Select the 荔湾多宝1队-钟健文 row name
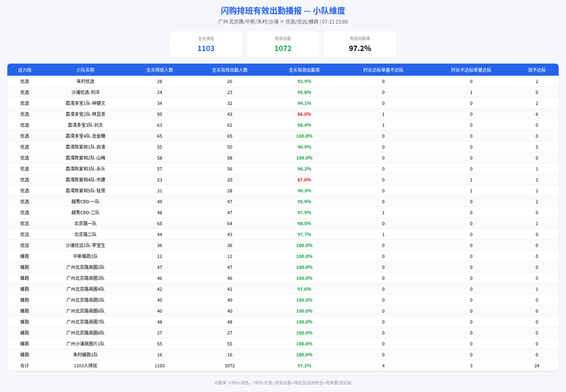 pos(86,103)
